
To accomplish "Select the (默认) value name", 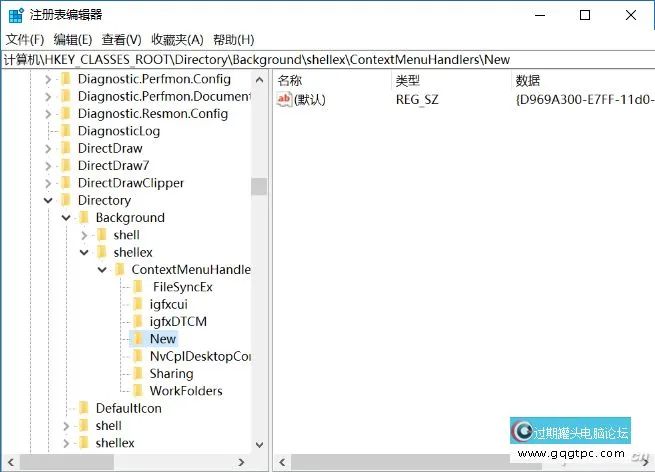I will point(310,100).
